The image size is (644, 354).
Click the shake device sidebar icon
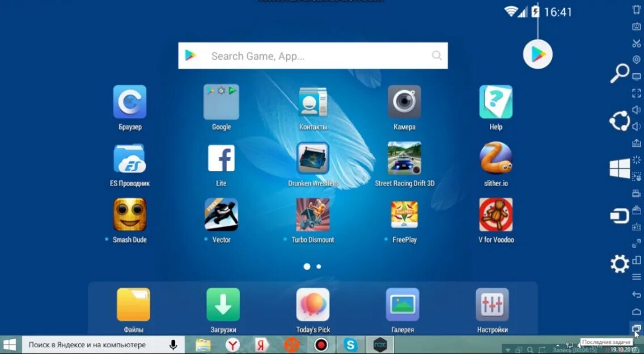636,10
